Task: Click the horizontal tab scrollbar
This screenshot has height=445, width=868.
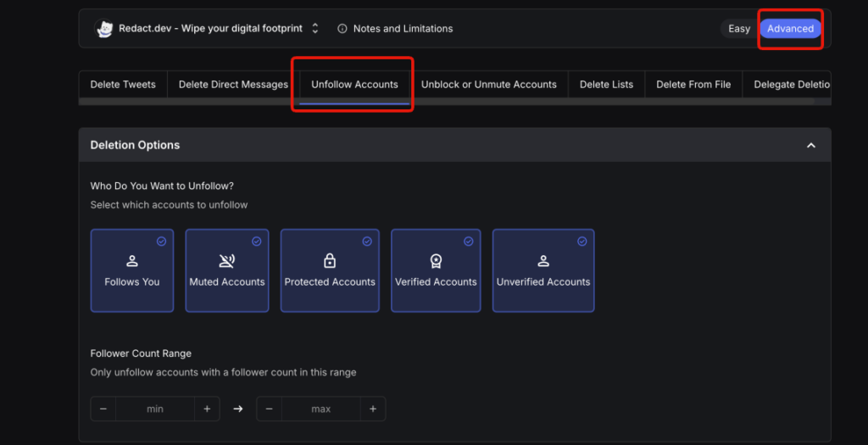Action: coord(446,101)
